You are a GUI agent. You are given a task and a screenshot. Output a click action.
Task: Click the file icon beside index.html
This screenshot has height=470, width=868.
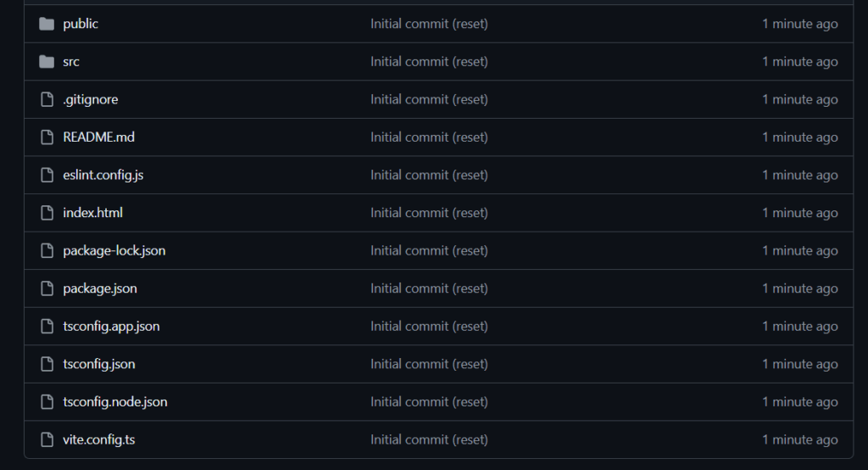point(47,213)
